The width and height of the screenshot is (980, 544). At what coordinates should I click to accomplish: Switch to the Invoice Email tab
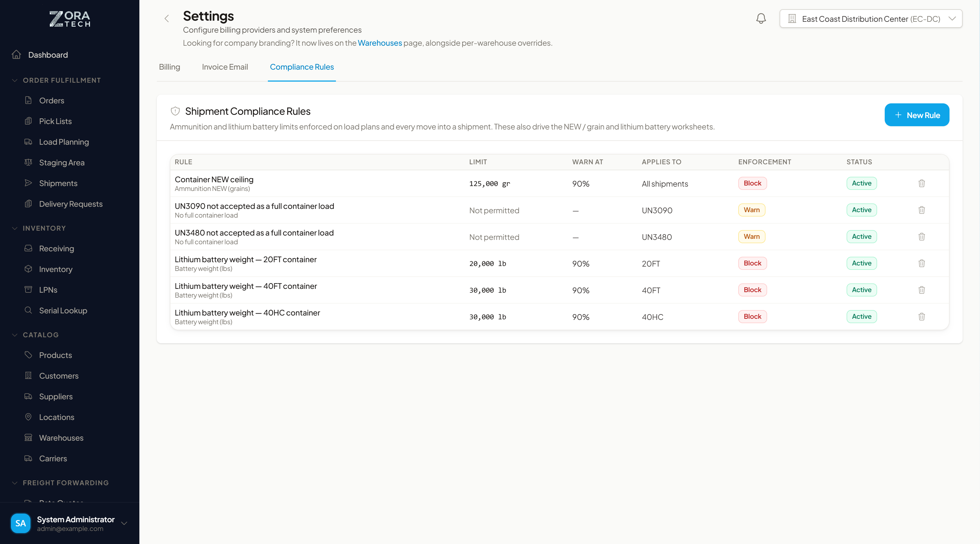point(225,67)
